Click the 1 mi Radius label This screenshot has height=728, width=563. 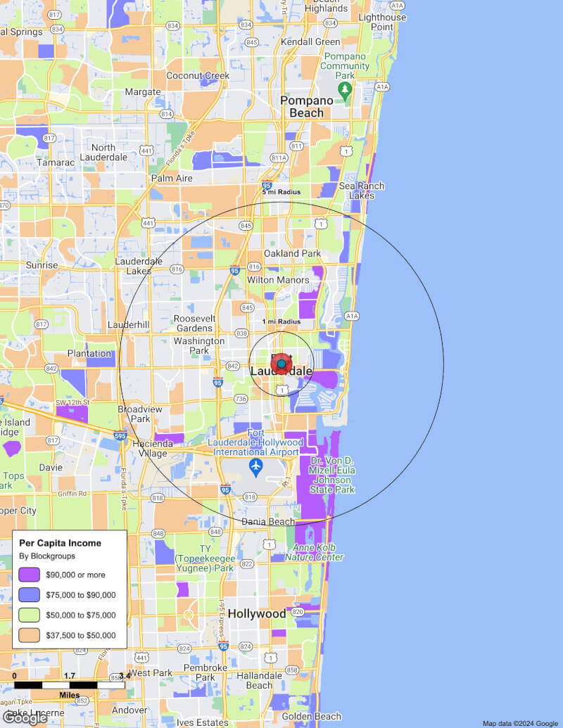[281, 321]
